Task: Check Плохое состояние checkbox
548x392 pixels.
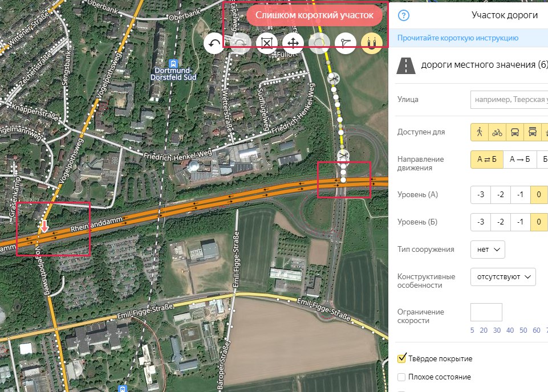Action: pos(401,377)
